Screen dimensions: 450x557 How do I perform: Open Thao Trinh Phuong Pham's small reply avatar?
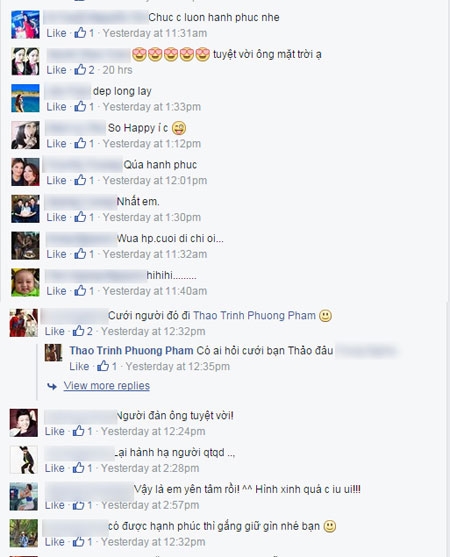pyautogui.click(x=53, y=353)
